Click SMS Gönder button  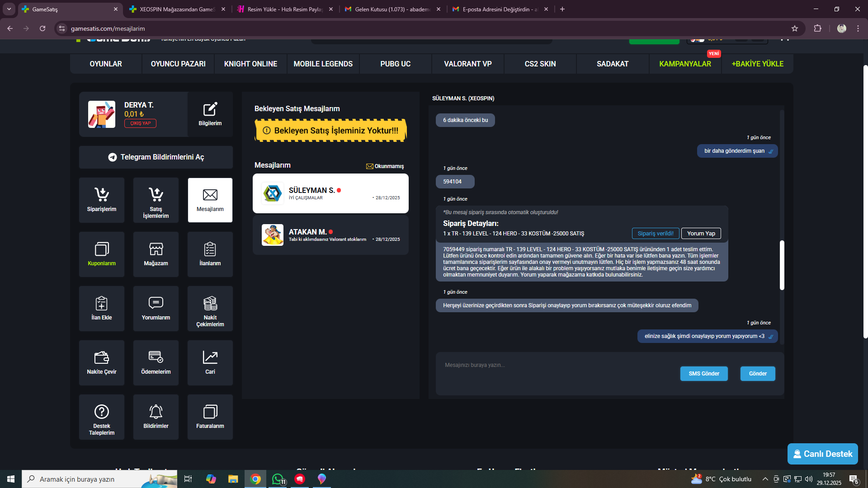coord(704,374)
